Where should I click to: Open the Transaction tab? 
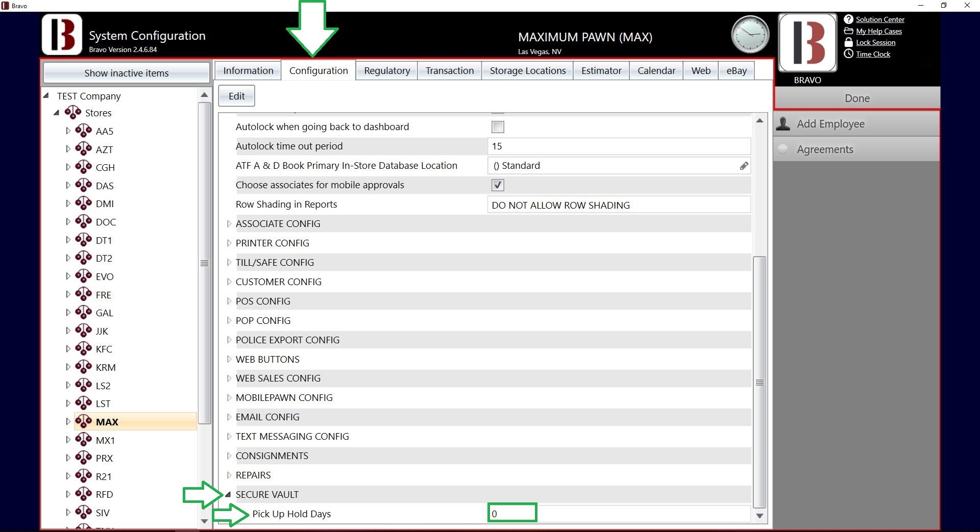450,70
